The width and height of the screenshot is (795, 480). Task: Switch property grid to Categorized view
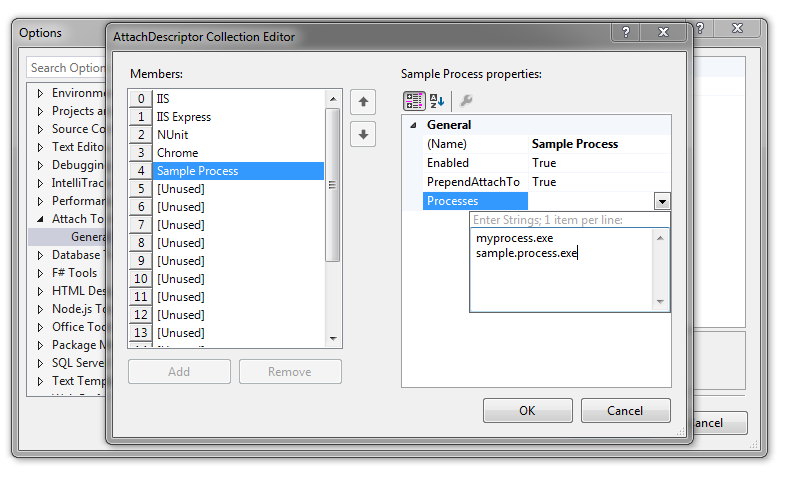414,100
